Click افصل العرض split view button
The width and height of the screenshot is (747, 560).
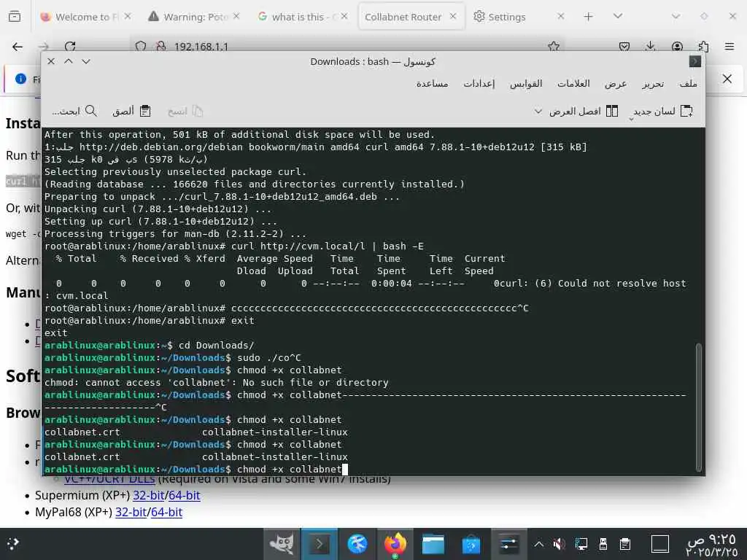583,111
